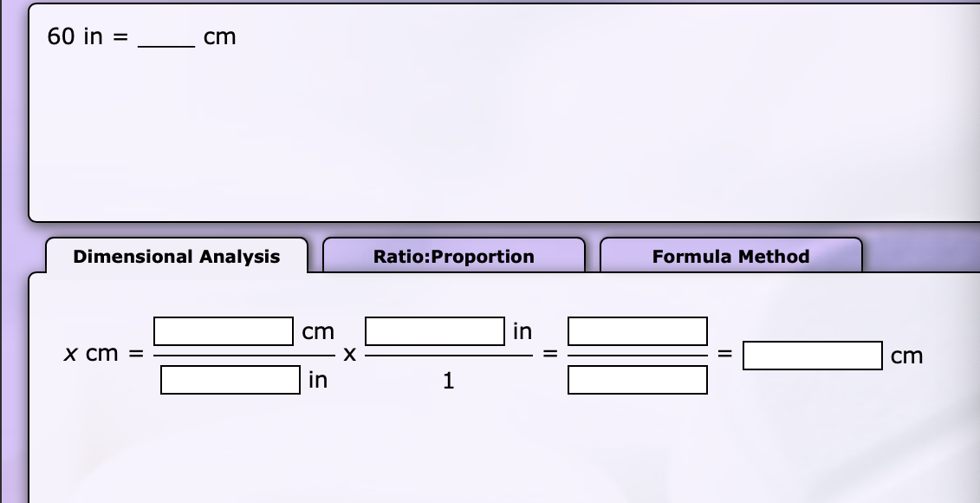Select the in numerator field above 1
Screen dimensions: 980x503
(433, 330)
